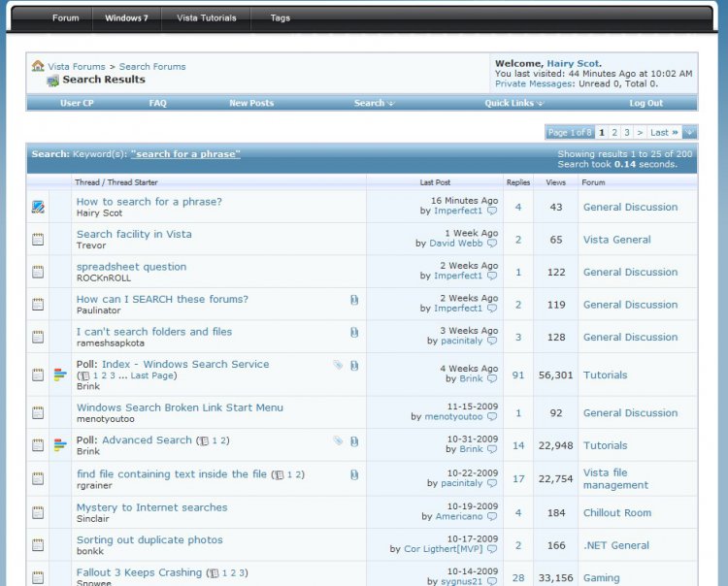This screenshot has height=586, width=728.
Task: Click the Vista Forums home icon
Action: click(38, 66)
